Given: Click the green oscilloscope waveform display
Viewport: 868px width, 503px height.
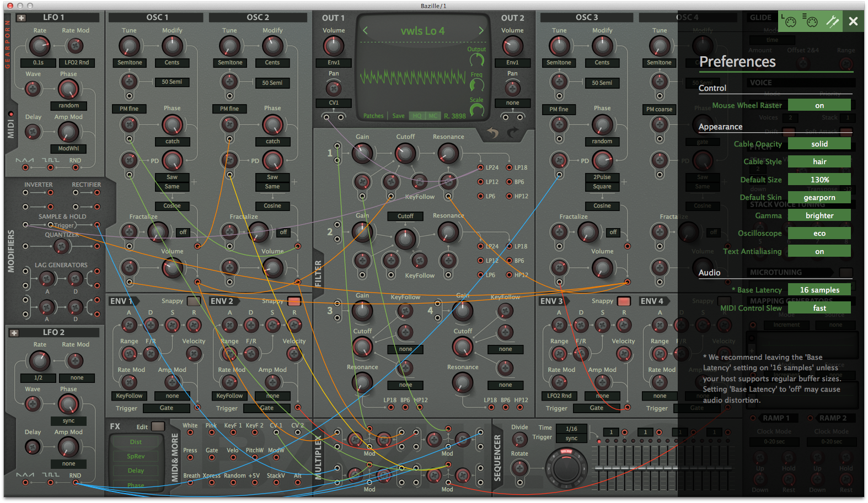Looking at the screenshot, I should click(413, 78).
